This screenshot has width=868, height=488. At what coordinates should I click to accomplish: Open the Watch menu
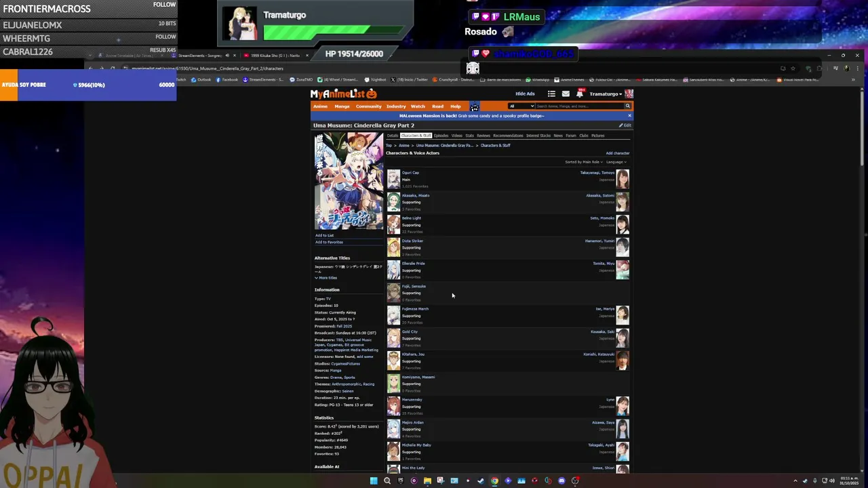418,106
